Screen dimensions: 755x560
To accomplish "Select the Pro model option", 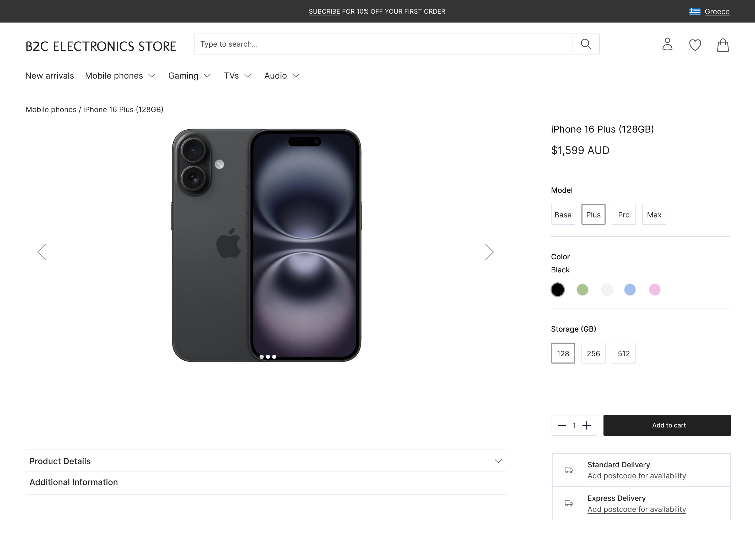I will (623, 215).
